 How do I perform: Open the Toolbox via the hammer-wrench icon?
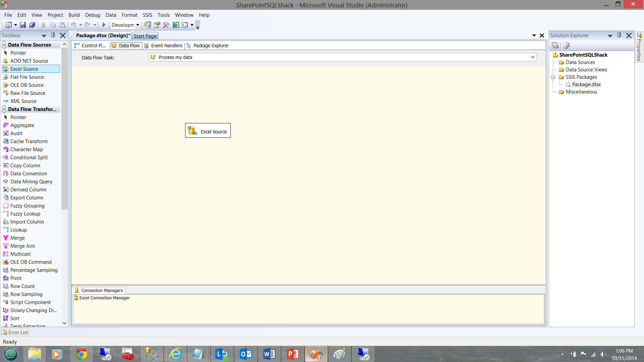(x=166, y=25)
